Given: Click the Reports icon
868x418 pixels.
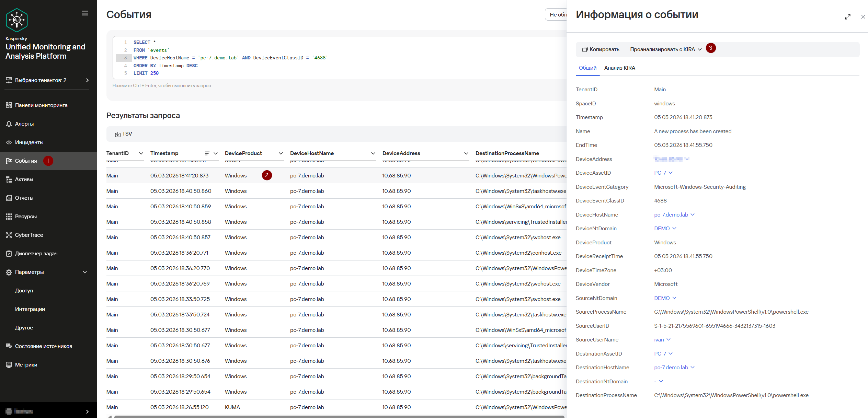Looking at the screenshot, I should pos(9,198).
